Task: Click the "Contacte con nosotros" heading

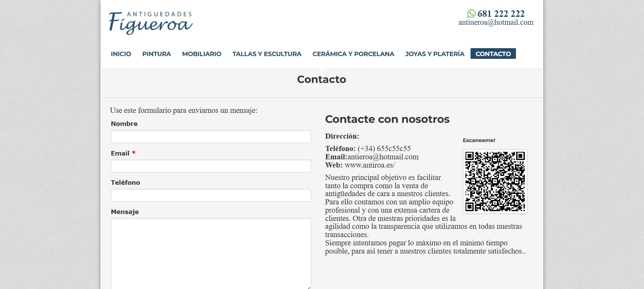Action: pos(387,119)
